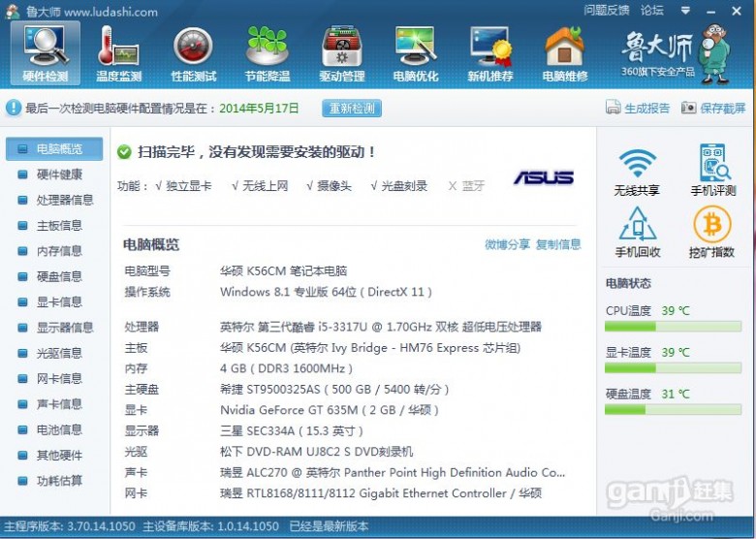
Task: Click the √ 摄像头 feature indicator
Action: click(x=329, y=185)
